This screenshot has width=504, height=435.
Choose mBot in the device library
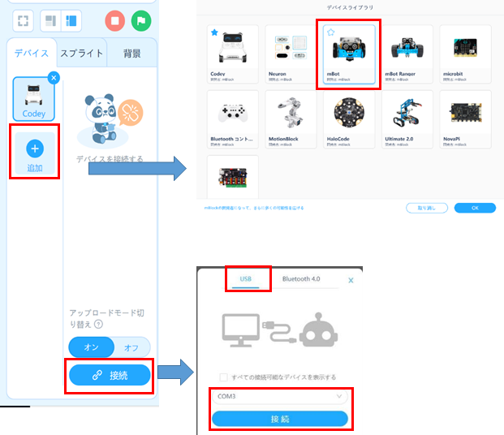click(x=349, y=54)
